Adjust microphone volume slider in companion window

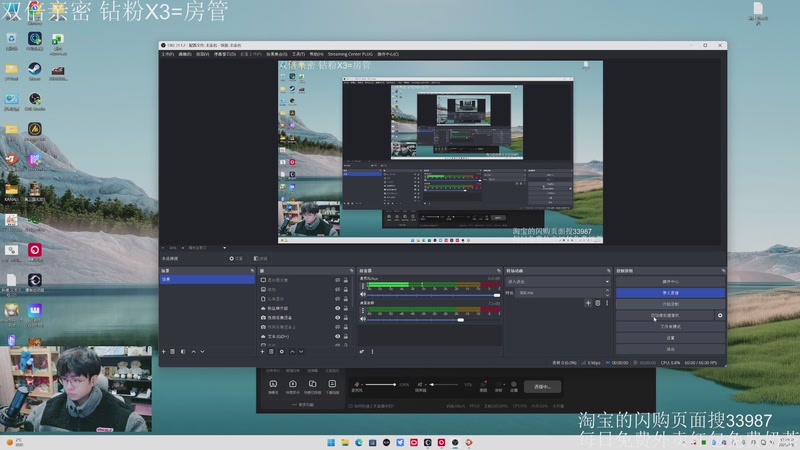[x=380, y=384]
